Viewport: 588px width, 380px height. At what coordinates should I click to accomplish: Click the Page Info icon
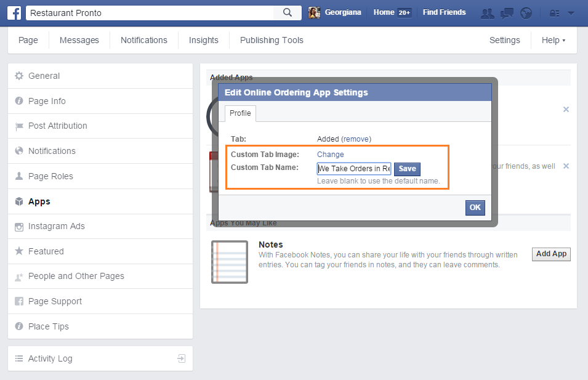click(x=18, y=101)
